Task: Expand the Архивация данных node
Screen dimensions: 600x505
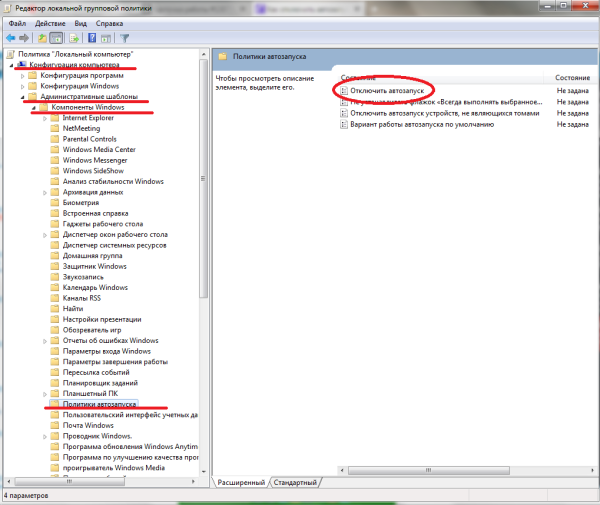Action: (x=45, y=192)
